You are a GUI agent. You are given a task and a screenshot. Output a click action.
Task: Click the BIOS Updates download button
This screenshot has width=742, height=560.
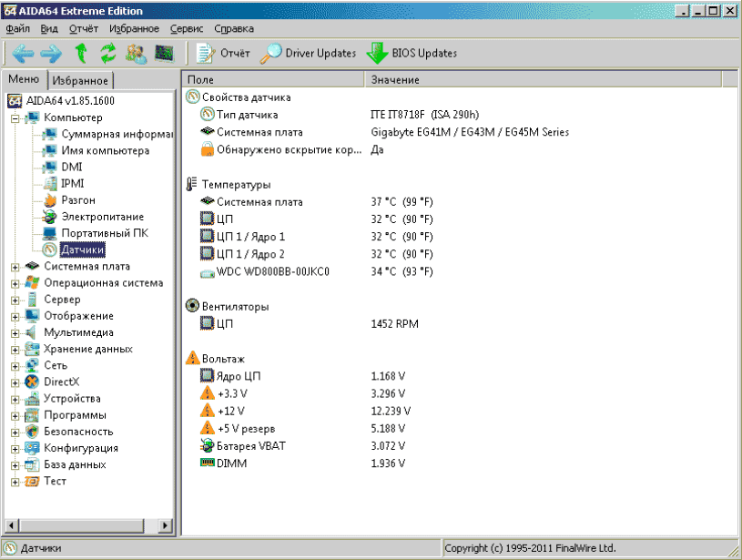412,53
